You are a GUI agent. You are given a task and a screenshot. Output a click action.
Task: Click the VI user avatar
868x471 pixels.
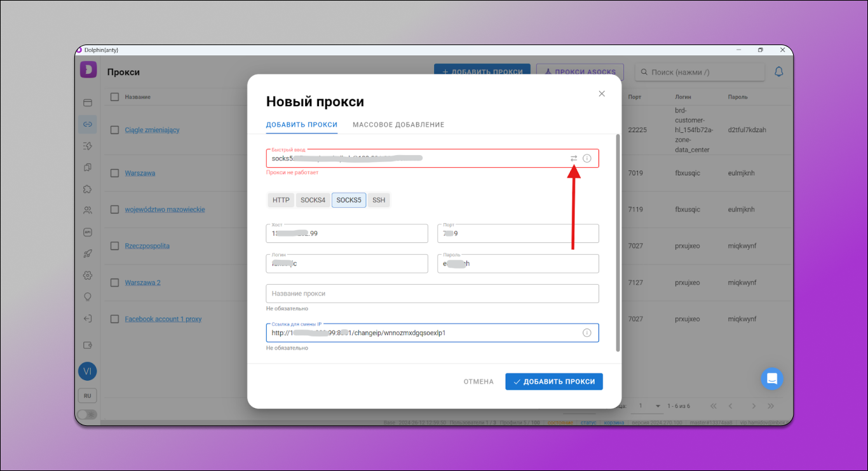tap(88, 371)
